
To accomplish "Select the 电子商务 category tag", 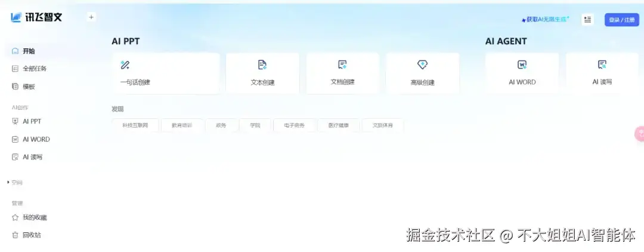I will tap(295, 125).
